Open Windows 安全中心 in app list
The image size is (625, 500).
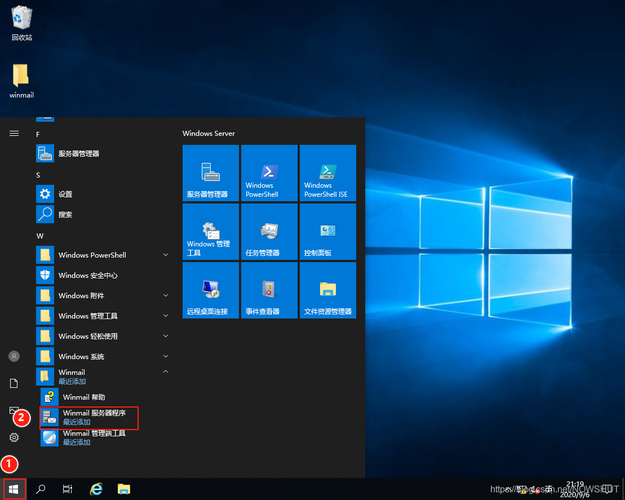[103, 275]
